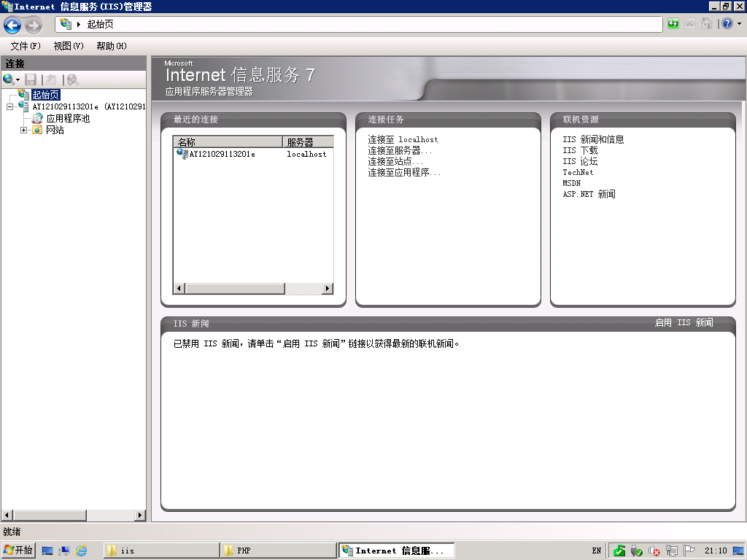The width and height of the screenshot is (747, 560).
Task: Open TechNet link
Action: [x=578, y=172]
